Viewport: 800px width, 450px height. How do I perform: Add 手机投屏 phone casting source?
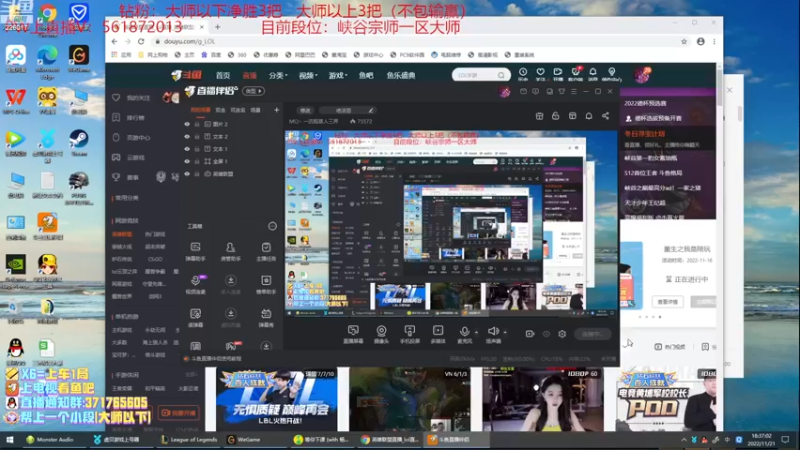[x=409, y=334]
